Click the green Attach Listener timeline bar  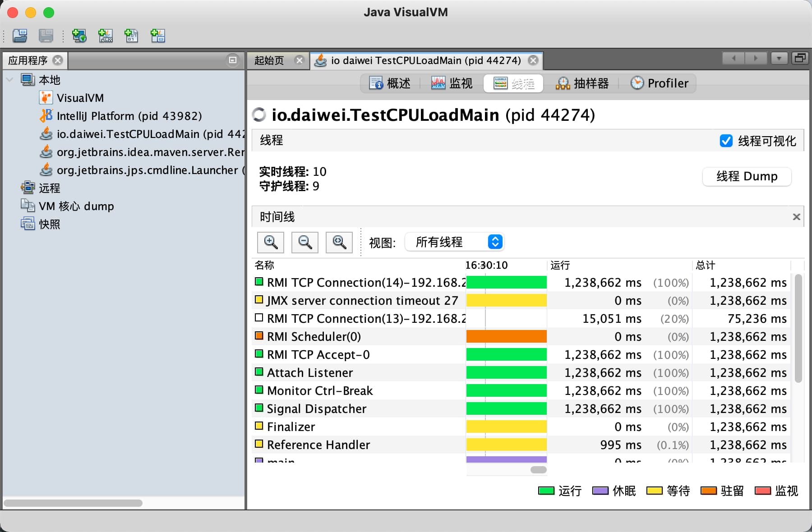(x=507, y=372)
